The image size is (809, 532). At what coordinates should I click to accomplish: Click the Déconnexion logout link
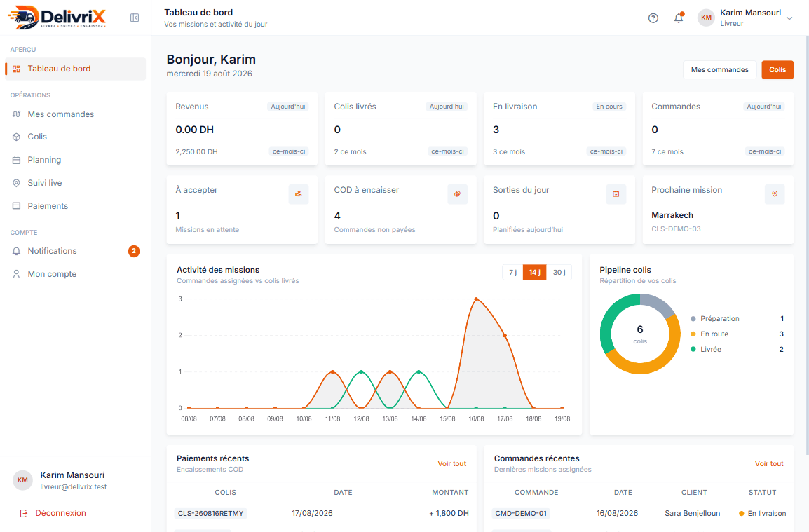point(53,513)
